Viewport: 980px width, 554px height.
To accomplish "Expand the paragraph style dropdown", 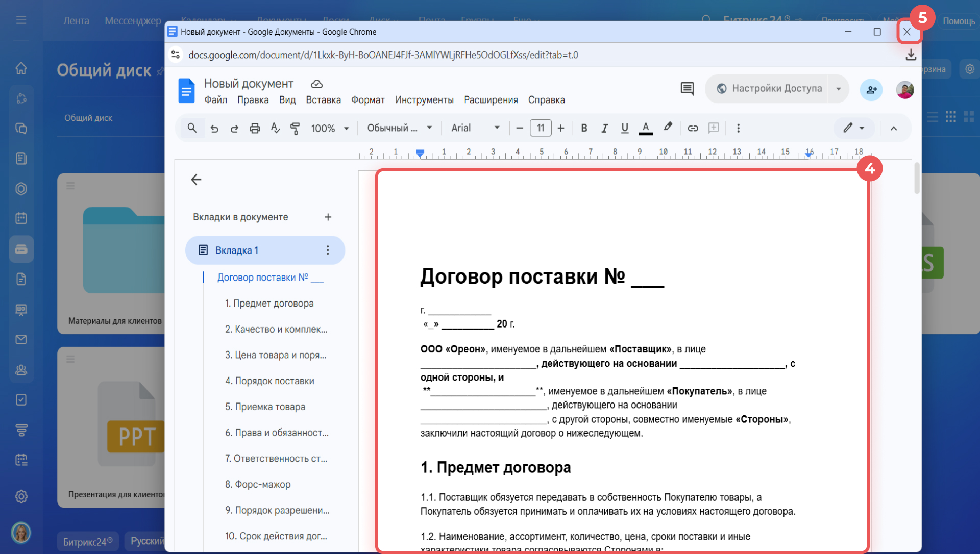I will [x=400, y=128].
